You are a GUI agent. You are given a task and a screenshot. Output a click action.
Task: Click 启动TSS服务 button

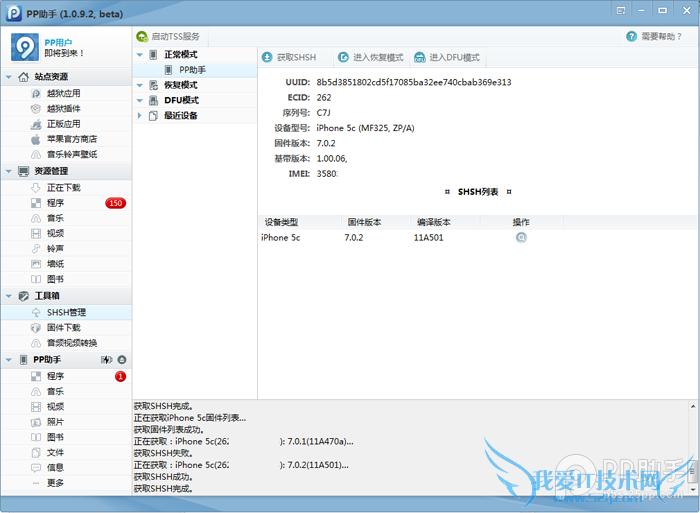point(168,36)
